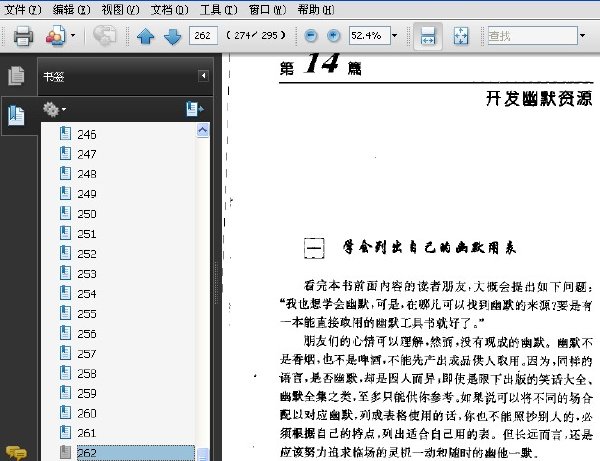
Task: Open the comments panel icon
Action: coord(16,453)
